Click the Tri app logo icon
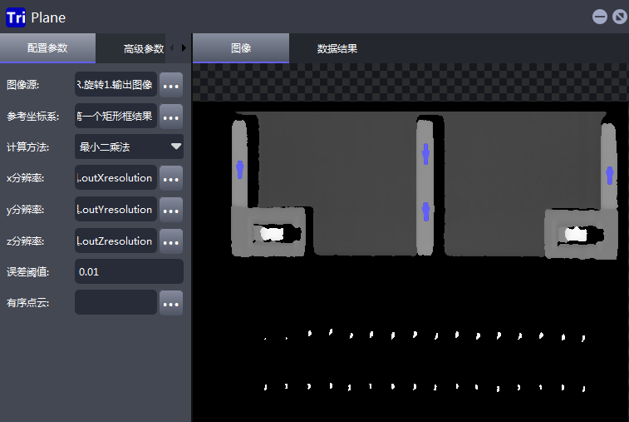Viewport: 629px width, 422px height. [14, 16]
